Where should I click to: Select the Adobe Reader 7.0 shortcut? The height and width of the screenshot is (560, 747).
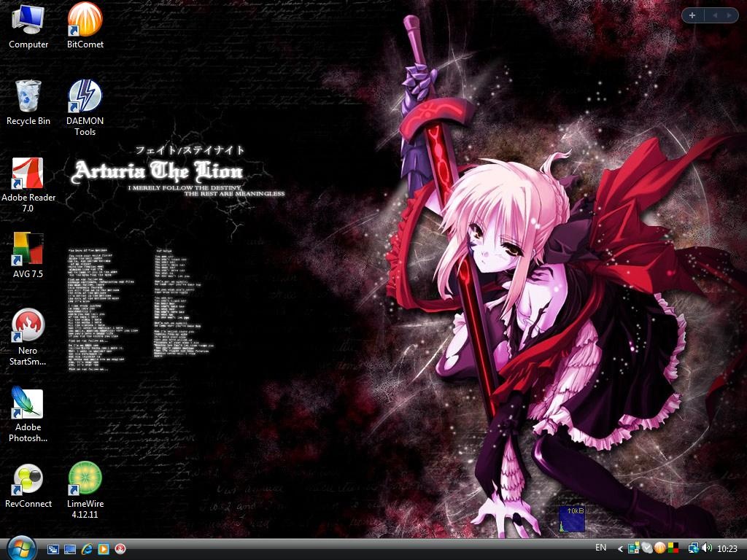28,184
